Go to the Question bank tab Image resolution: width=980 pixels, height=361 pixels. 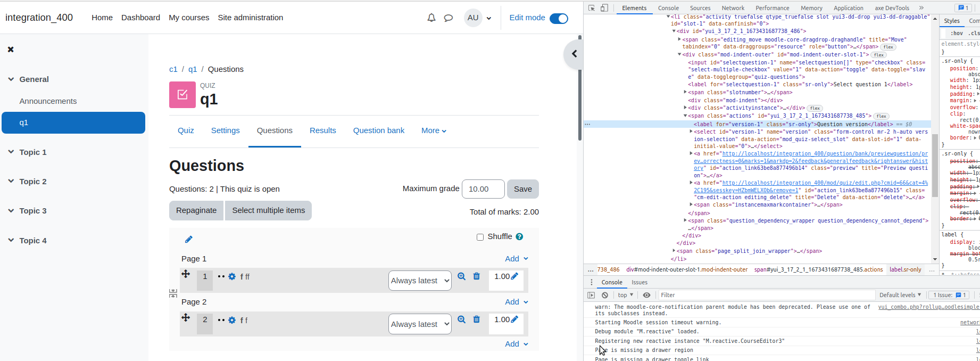coord(379,130)
